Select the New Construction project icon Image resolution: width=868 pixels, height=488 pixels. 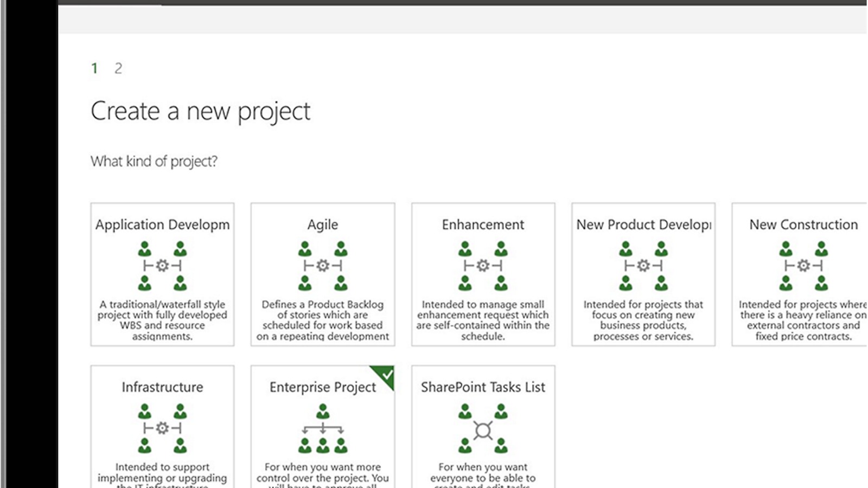click(803, 266)
